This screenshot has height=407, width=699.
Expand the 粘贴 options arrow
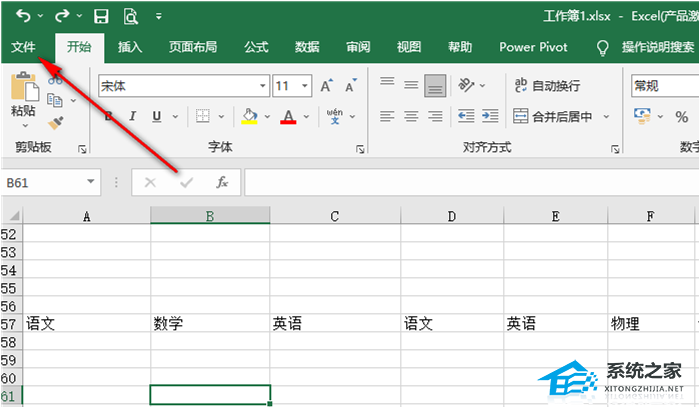[25, 126]
